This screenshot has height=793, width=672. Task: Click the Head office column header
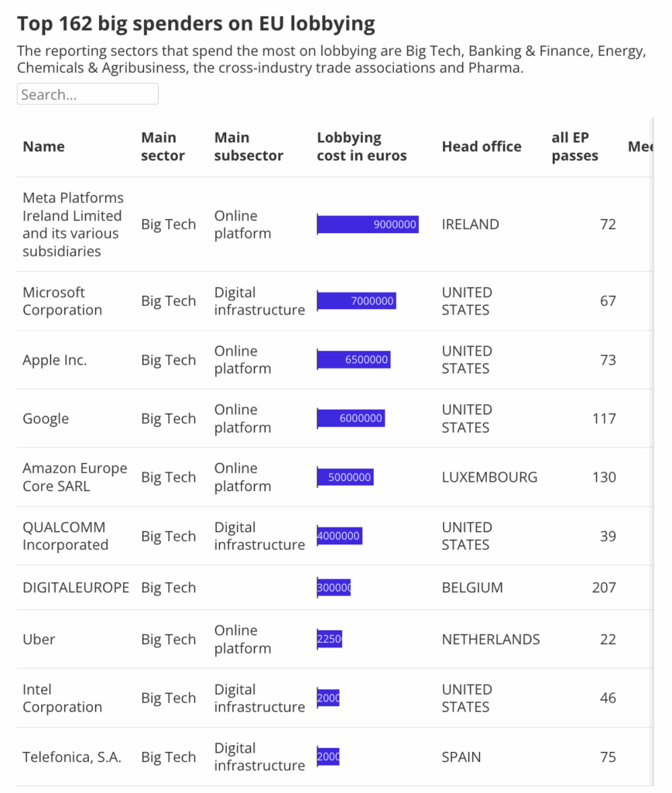pyautogui.click(x=482, y=146)
